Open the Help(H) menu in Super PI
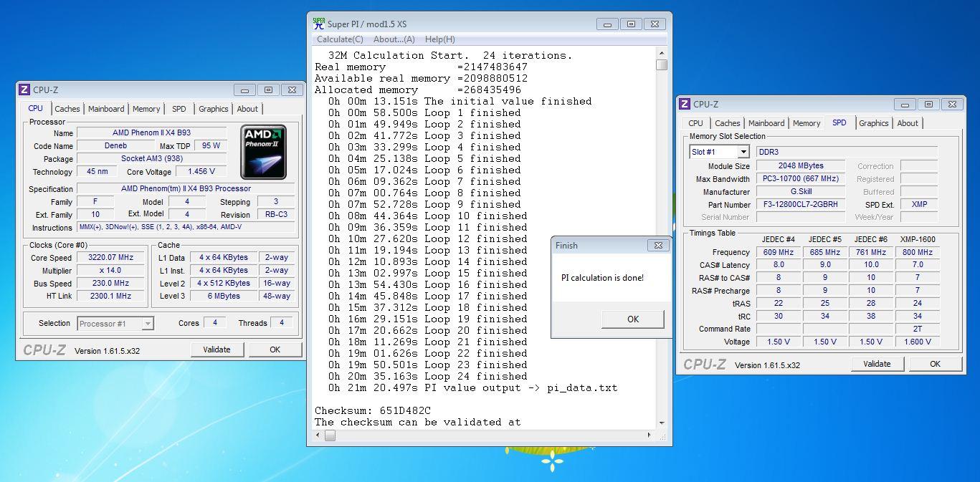Screen dimensions: 980x482 tap(439, 39)
